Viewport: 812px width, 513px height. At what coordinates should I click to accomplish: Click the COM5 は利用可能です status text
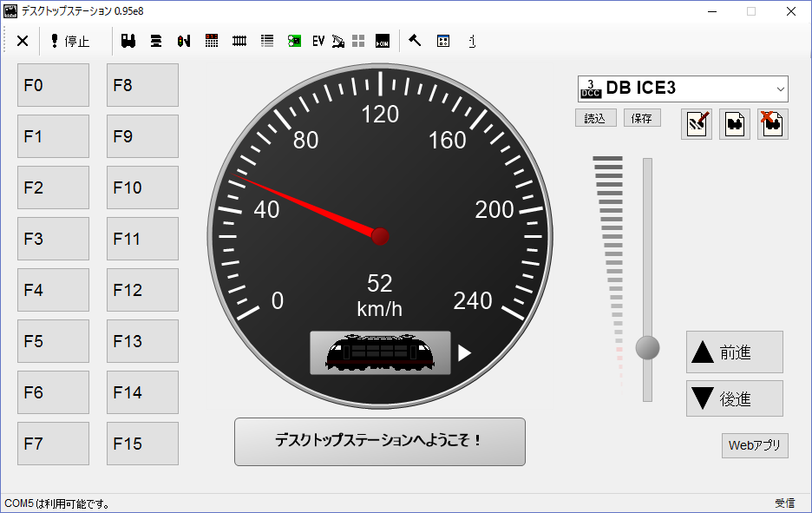coord(57,503)
